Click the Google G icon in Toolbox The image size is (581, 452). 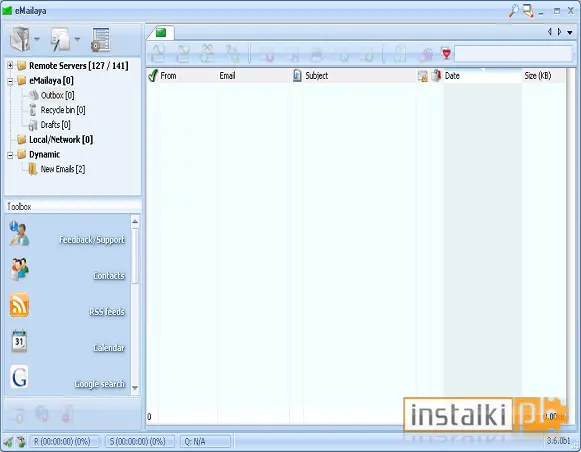coord(19,377)
